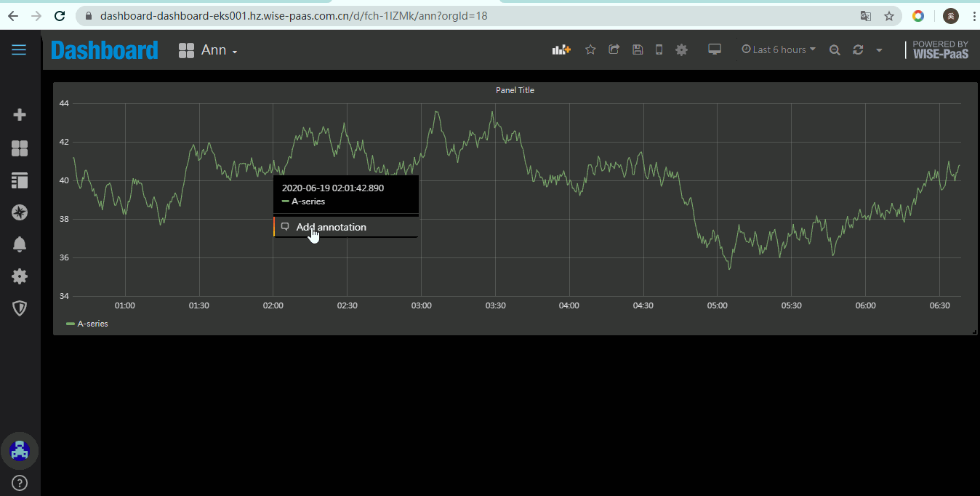
Task: Star the Ann dashboard
Action: pyautogui.click(x=590, y=49)
